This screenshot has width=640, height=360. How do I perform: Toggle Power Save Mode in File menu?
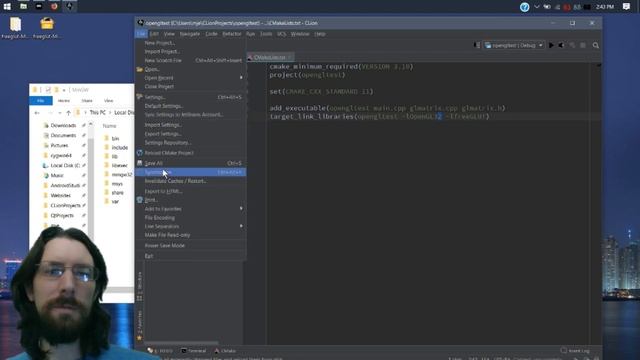coord(191,246)
